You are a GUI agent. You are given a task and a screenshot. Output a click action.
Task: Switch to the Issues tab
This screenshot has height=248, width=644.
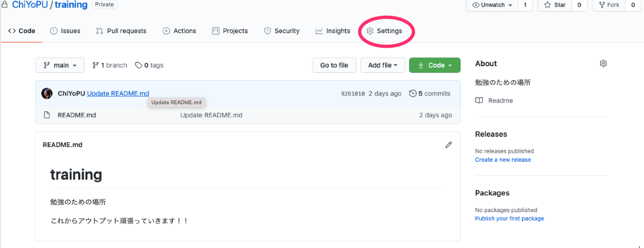click(65, 31)
